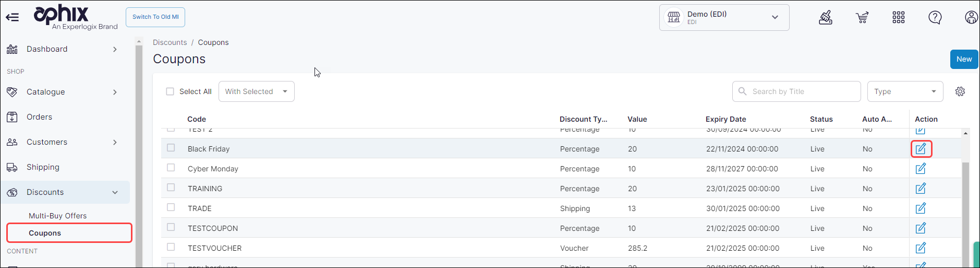Screen dimensions: 980x268
Task: Collapse sidebar with the back arrow icon
Action: pos(13,17)
